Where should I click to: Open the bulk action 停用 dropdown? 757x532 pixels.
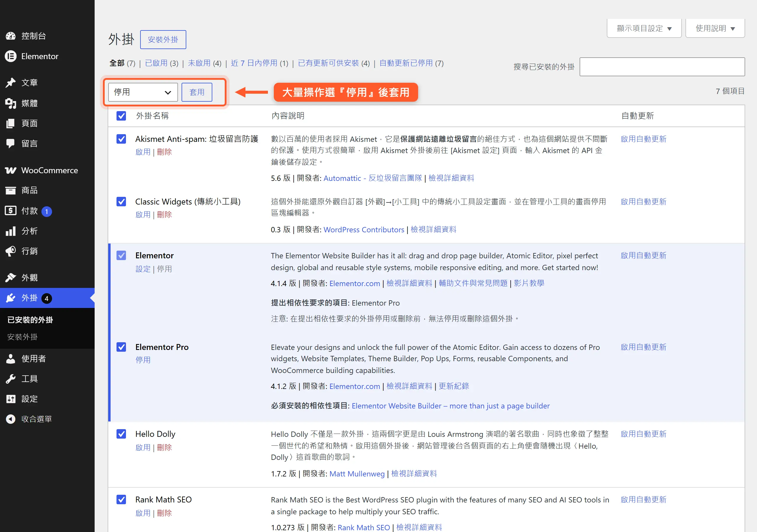143,92
